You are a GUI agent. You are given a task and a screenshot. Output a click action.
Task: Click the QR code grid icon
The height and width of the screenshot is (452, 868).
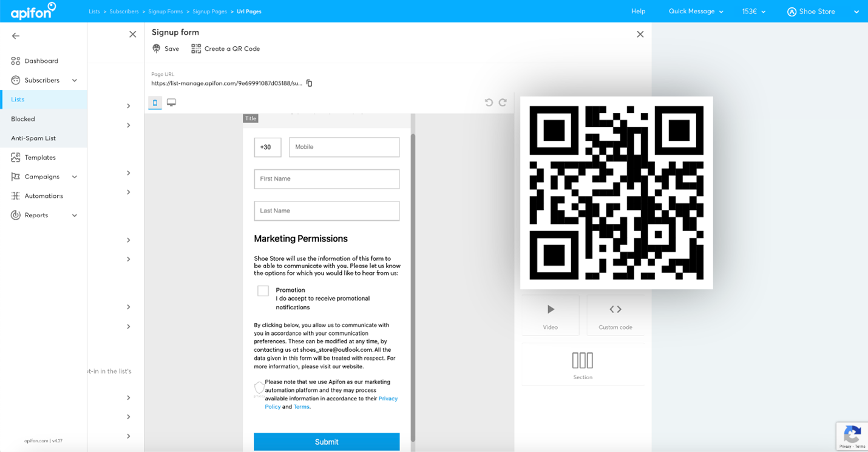click(196, 49)
